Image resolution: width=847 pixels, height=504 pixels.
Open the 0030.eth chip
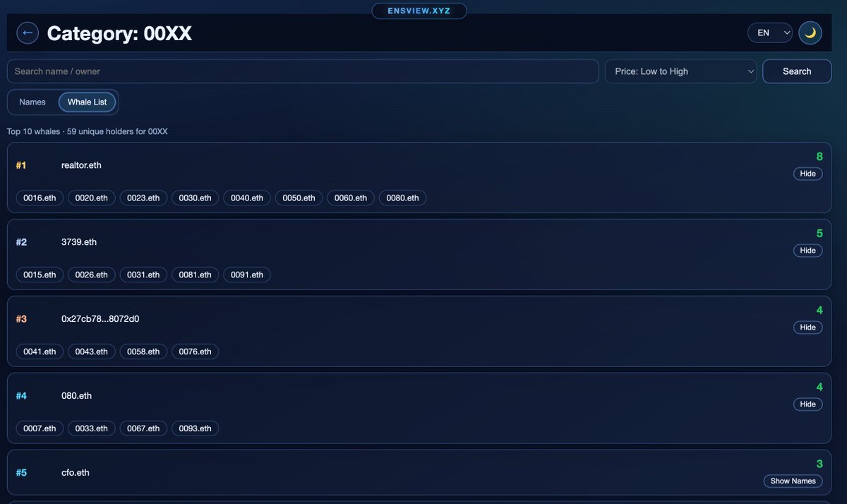[x=196, y=198]
